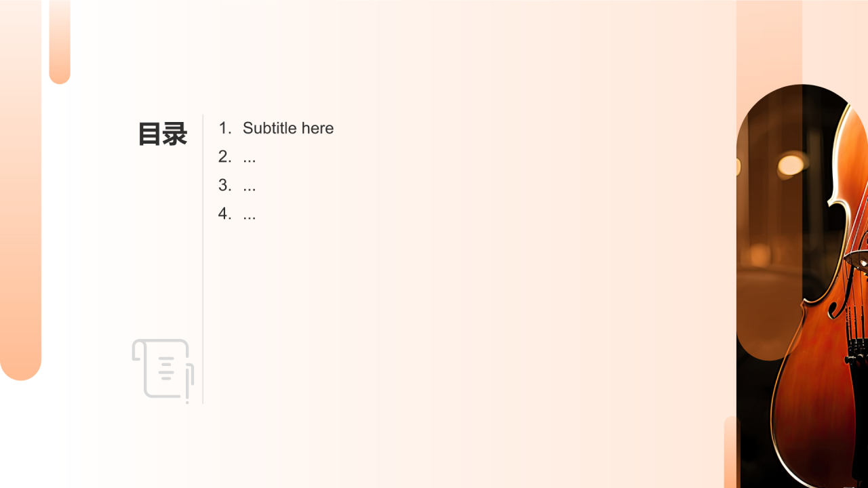Select the thin vertical divider line

pos(203,260)
